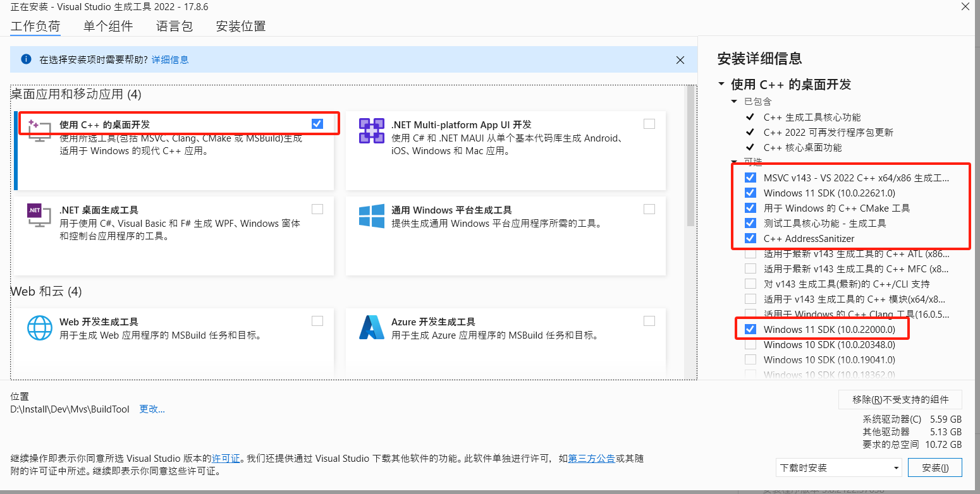The height and width of the screenshot is (494, 980).
Task: Uncheck 测试工具核心功能 - 生成工具
Action: [750, 223]
